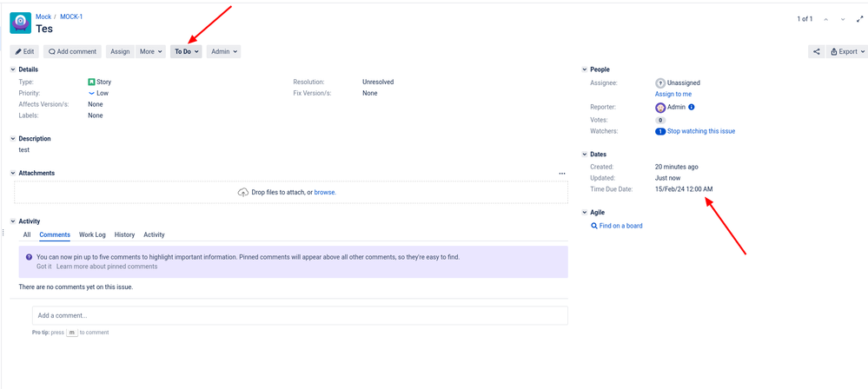The width and height of the screenshot is (868, 389).
Task: Dismiss banner with Got it
Action: click(x=44, y=267)
